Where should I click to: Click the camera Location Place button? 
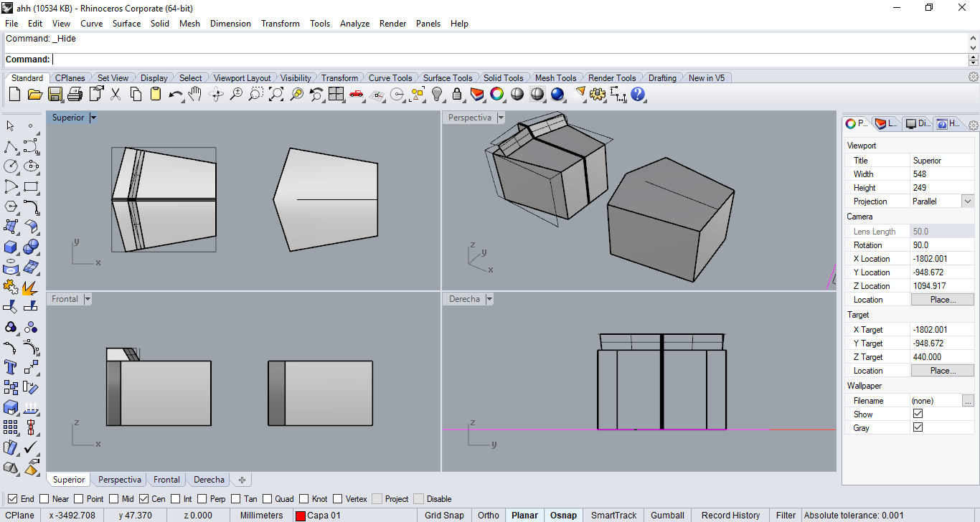pos(942,300)
